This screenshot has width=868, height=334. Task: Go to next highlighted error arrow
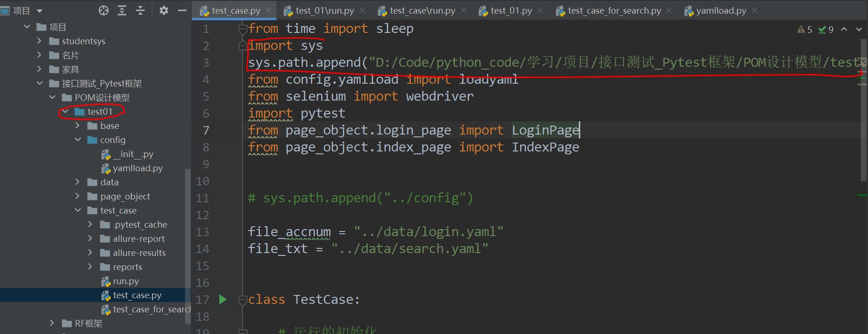[859, 29]
